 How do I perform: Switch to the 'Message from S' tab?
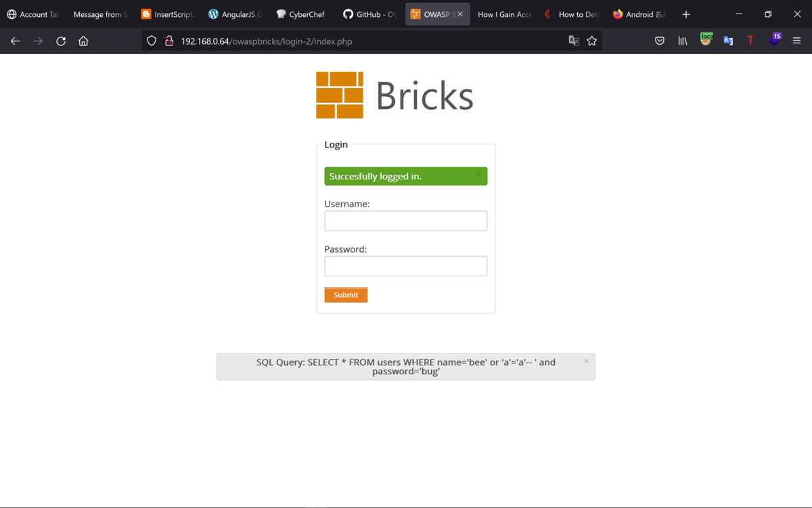pos(100,14)
